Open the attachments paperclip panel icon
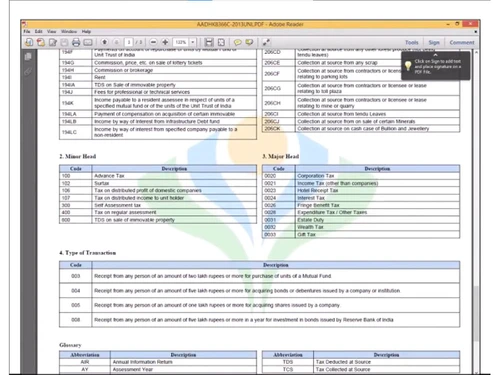500x375 pixels. [x=28, y=72]
